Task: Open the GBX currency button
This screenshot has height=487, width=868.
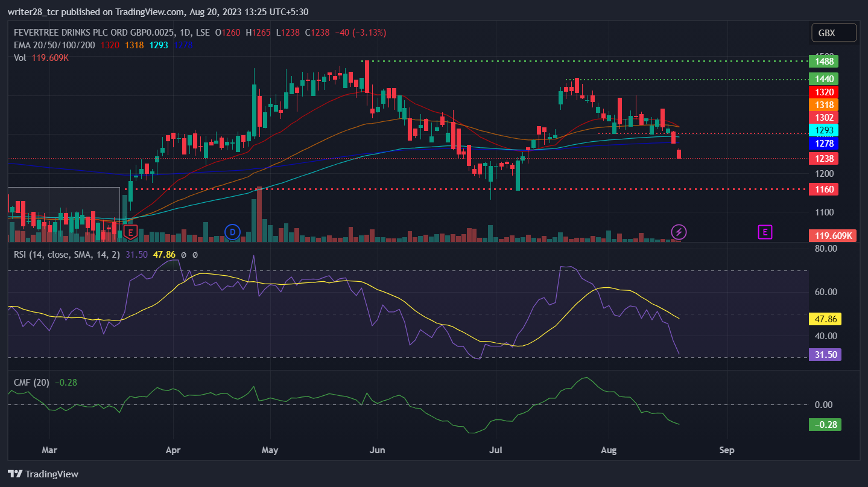Action: (x=834, y=33)
